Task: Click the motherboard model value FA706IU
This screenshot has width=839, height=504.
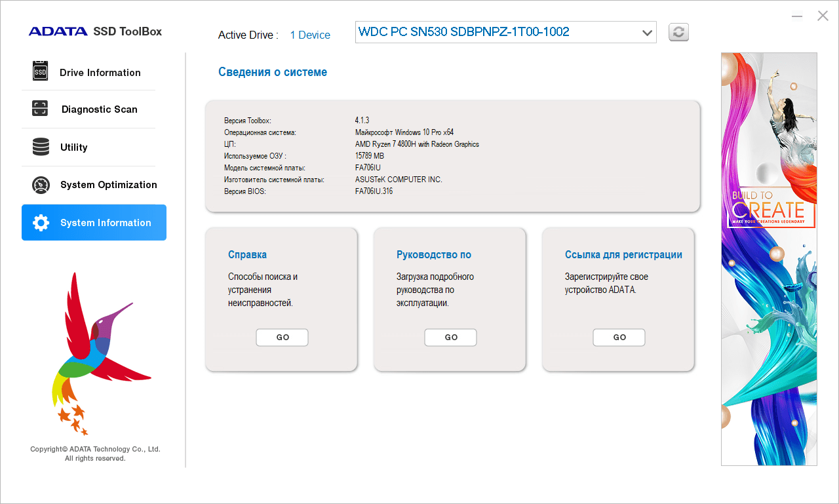Action: point(368,168)
